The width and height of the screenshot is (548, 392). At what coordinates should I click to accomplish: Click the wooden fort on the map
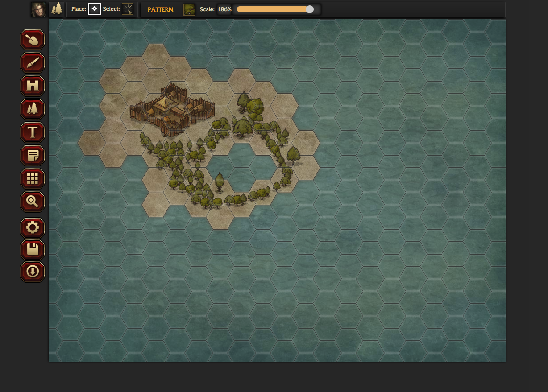click(x=171, y=109)
